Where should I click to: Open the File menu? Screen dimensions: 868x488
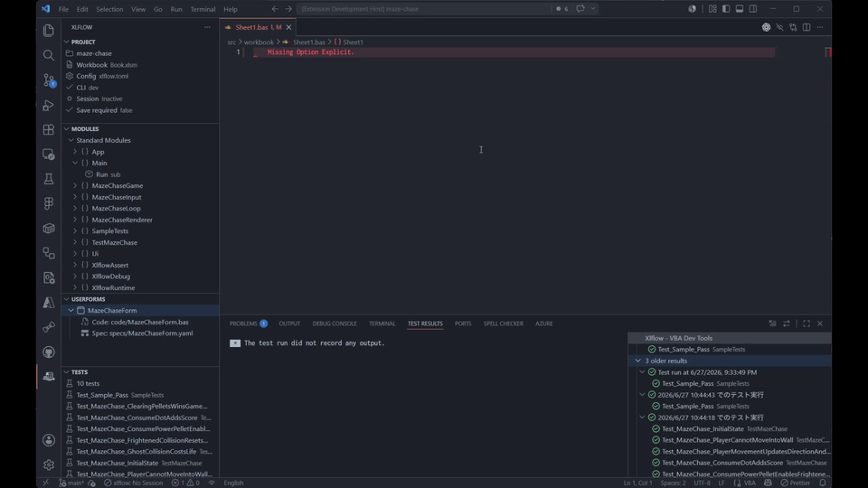[63, 9]
